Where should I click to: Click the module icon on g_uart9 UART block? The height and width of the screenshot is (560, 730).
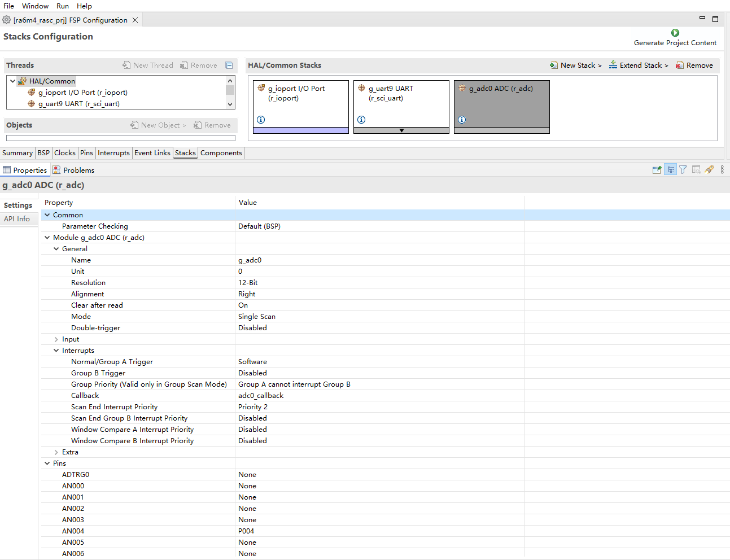click(361, 88)
